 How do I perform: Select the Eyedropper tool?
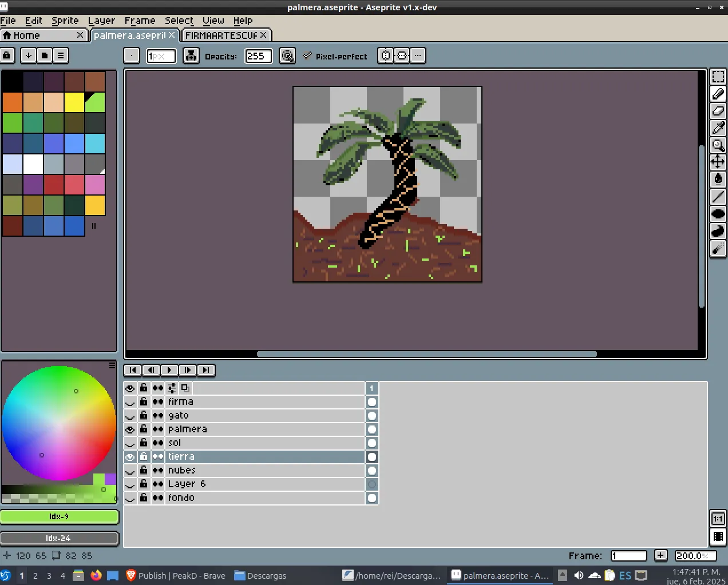pyautogui.click(x=718, y=128)
